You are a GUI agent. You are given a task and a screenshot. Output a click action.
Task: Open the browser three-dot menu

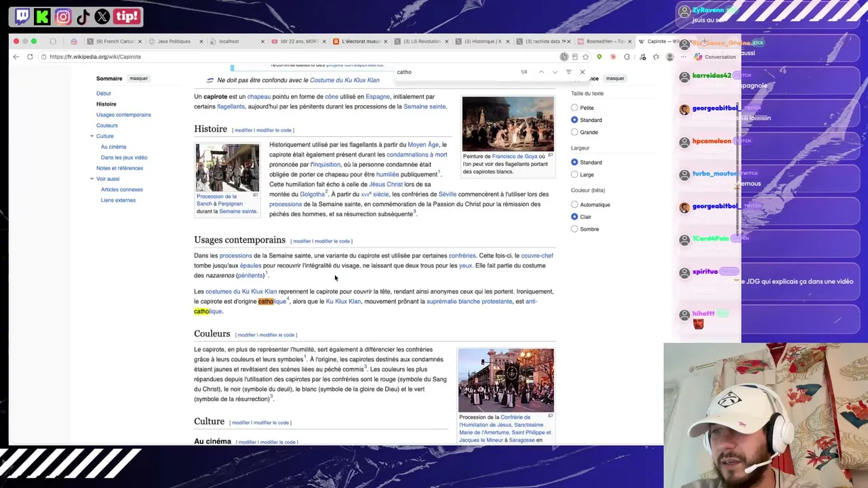683,57
